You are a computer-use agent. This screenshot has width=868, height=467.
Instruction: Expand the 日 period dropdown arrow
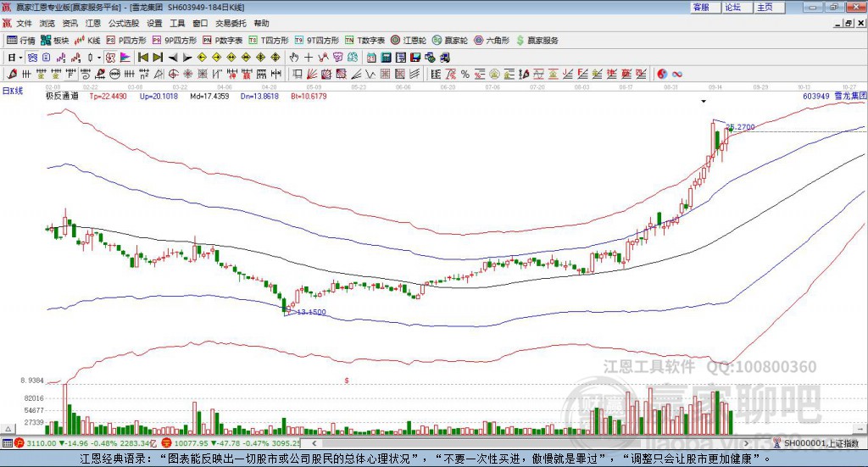tap(20, 58)
